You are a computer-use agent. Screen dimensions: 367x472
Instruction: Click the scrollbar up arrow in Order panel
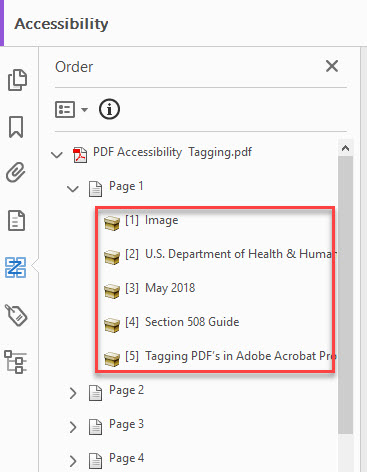(345, 148)
